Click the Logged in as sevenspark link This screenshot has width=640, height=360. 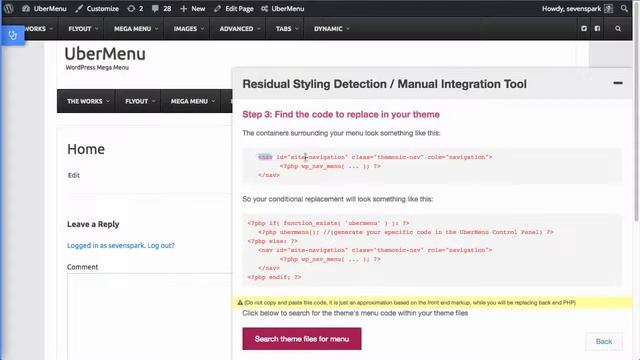tap(106, 245)
